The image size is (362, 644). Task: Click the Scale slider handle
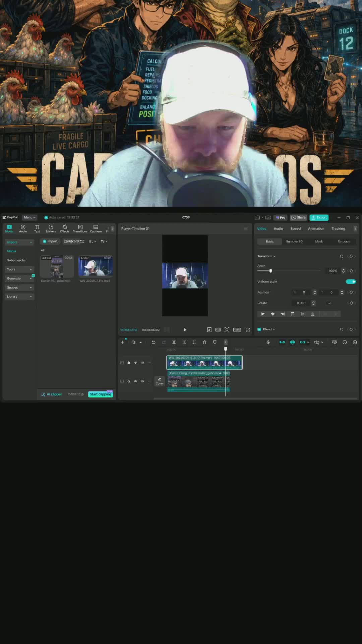point(270,271)
